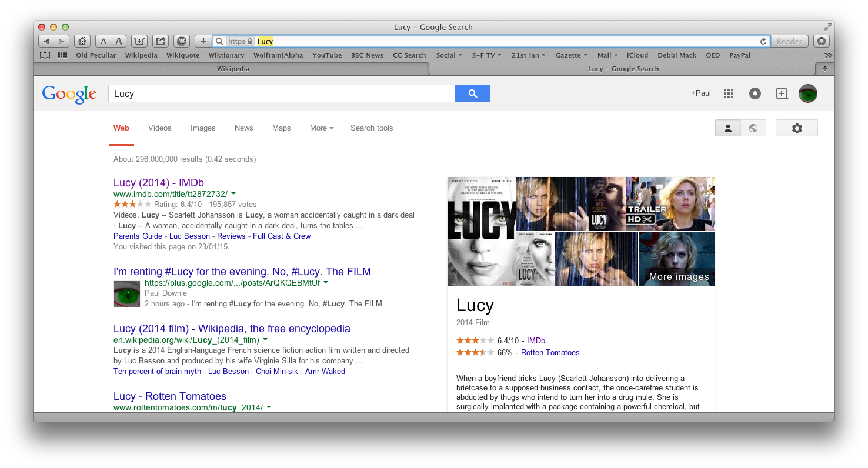Go forward with the Safari forward arrow

point(62,41)
